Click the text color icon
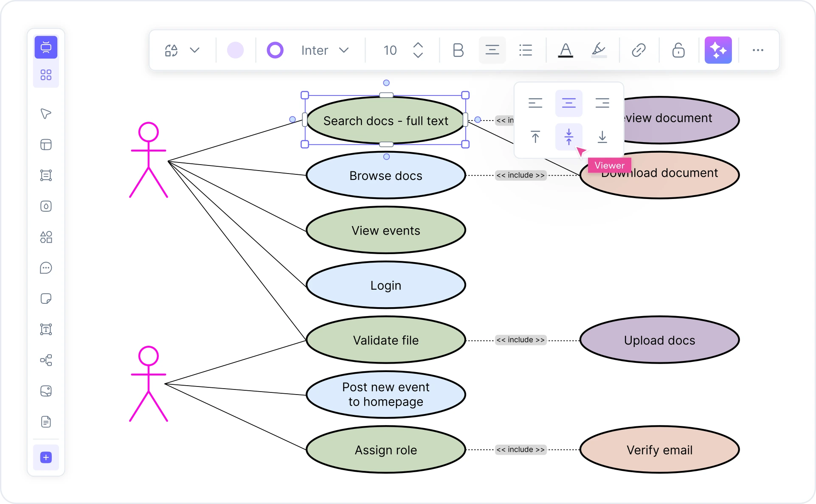816x504 pixels. coord(566,50)
